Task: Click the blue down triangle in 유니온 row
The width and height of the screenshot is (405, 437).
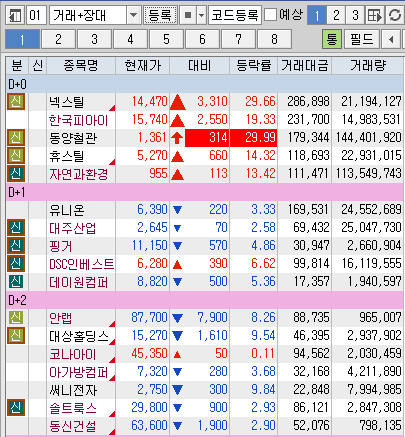Action: click(177, 210)
